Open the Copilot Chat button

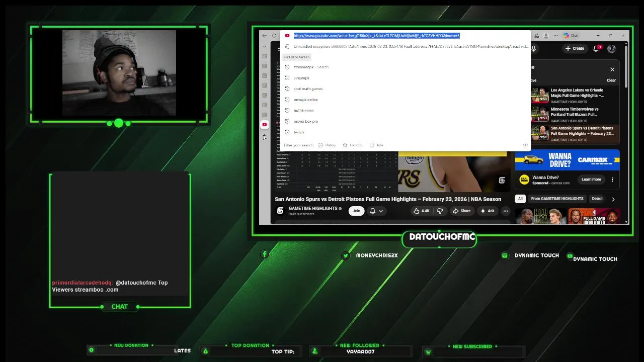[x=571, y=36]
